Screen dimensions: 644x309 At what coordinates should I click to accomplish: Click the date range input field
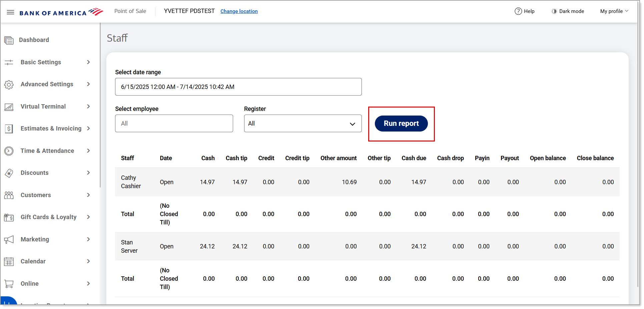click(238, 87)
